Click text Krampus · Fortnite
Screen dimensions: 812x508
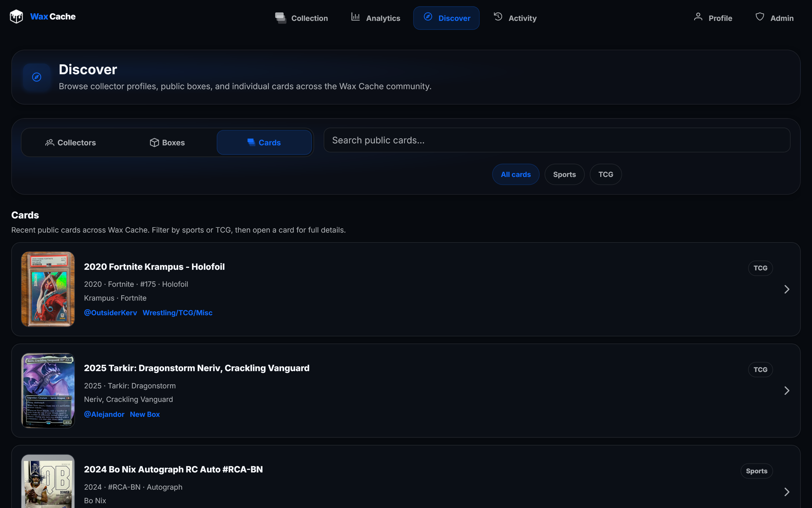pos(115,298)
